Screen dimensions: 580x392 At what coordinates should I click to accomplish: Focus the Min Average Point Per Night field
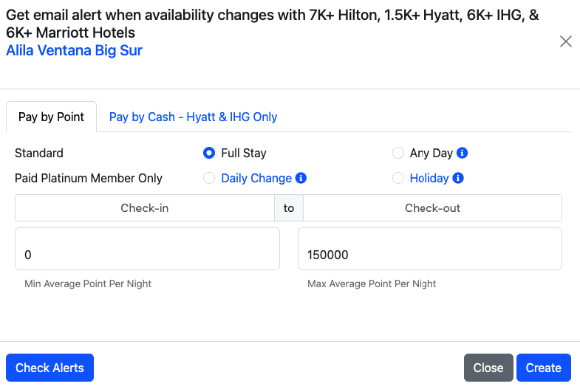(x=147, y=249)
